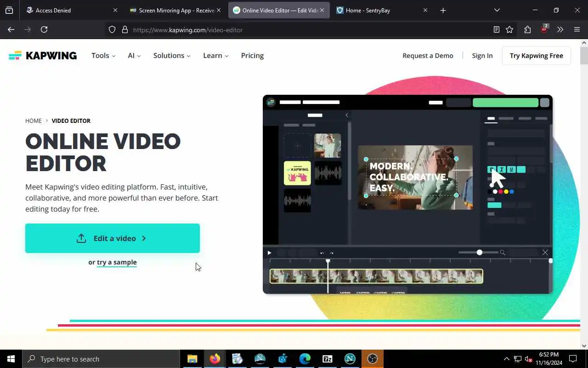Expand the Learn menu
588x368 pixels.
coord(216,56)
